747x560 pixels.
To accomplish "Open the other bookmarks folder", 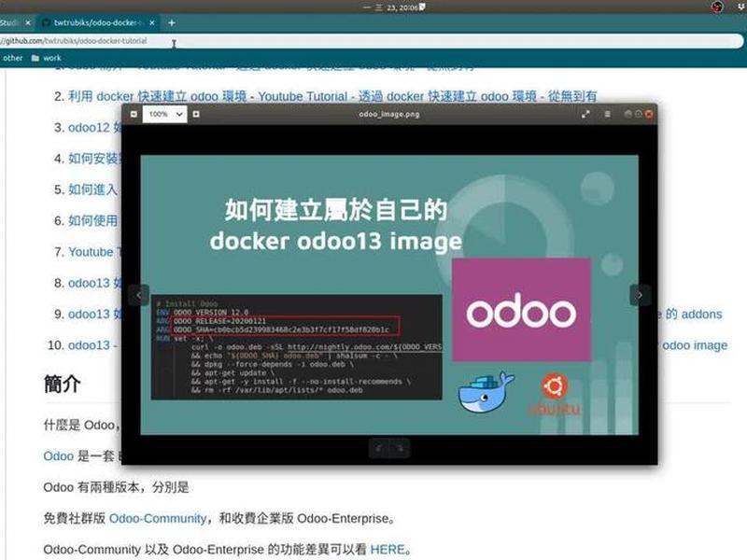I will pos(12,58).
